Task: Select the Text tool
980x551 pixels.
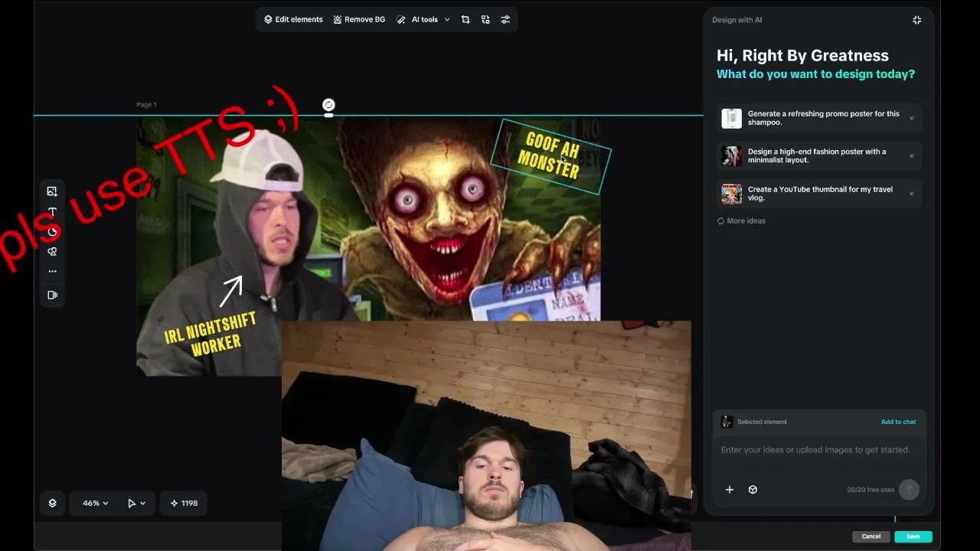Action: (x=52, y=211)
